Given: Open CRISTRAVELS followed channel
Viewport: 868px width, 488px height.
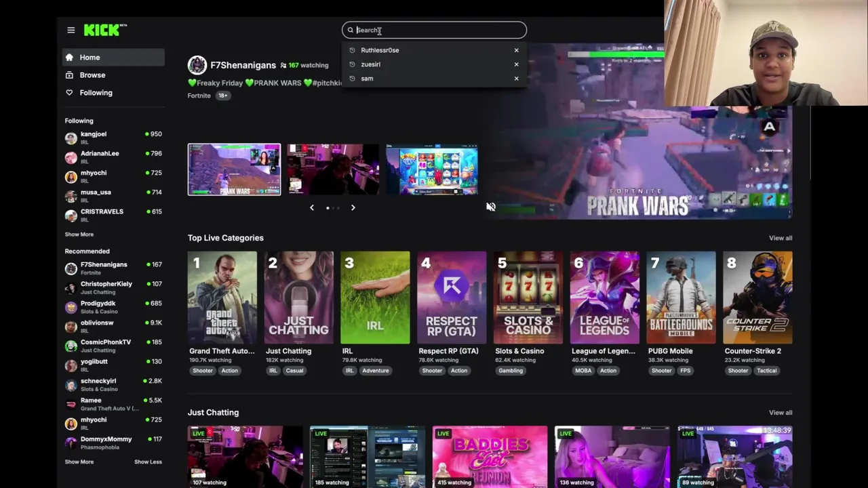Looking at the screenshot, I should tap(113, 215).
